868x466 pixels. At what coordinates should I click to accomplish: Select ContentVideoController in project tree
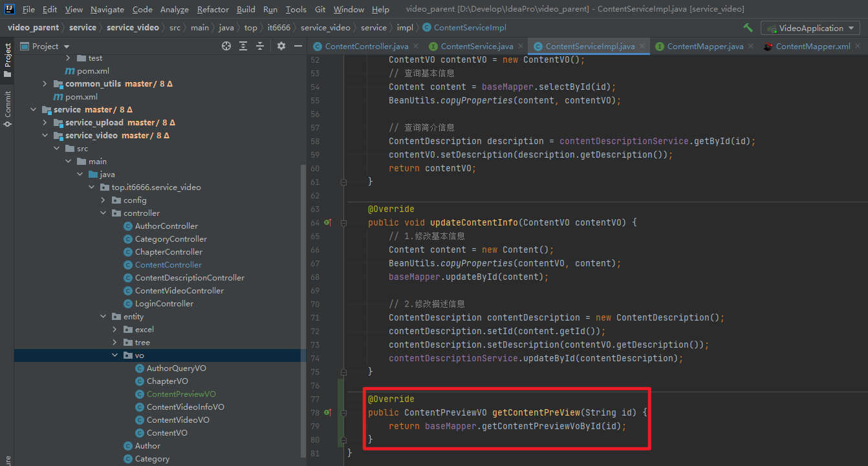click(x=179, y=291)
